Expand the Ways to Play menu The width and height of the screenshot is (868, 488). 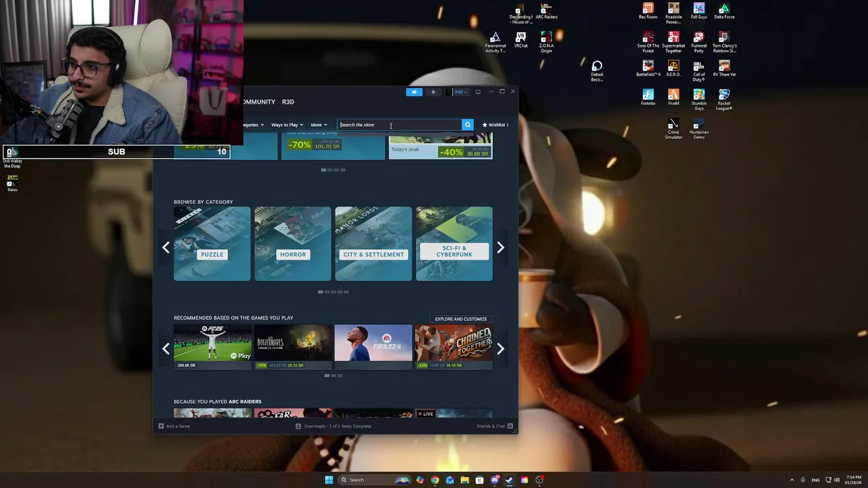286,125
